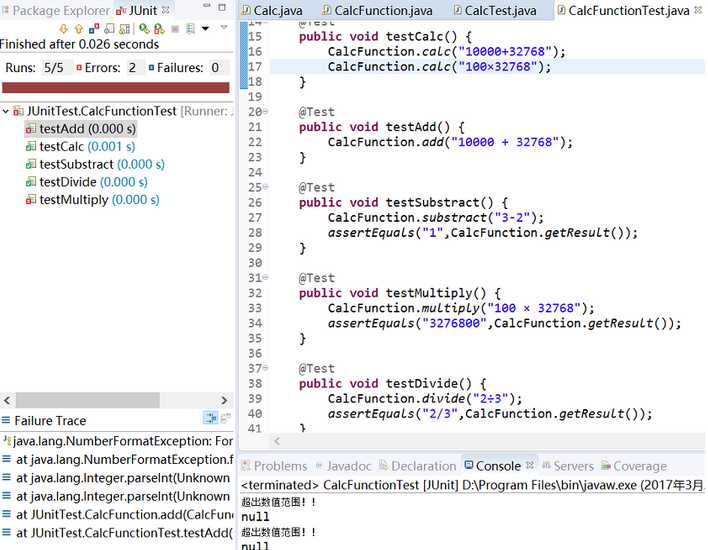Switch to Package Explorer tab
The image size is (708, 550).
pos(56,10)
